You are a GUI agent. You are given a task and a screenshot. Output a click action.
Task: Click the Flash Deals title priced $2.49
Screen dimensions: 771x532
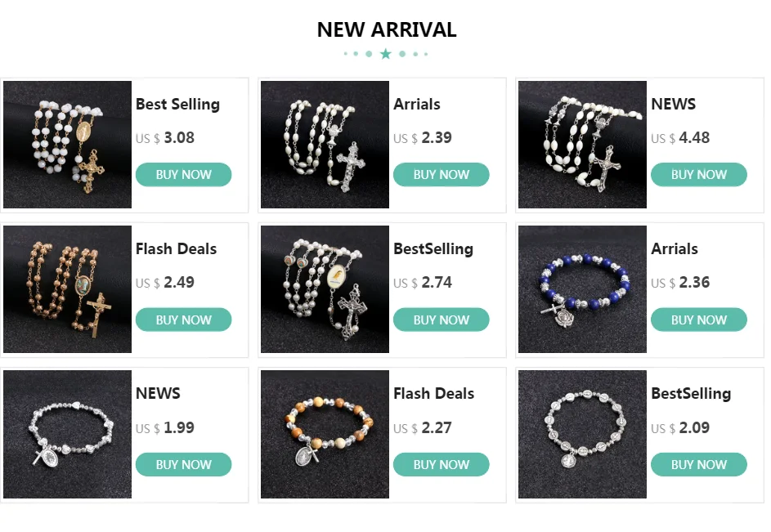[176, 248]
